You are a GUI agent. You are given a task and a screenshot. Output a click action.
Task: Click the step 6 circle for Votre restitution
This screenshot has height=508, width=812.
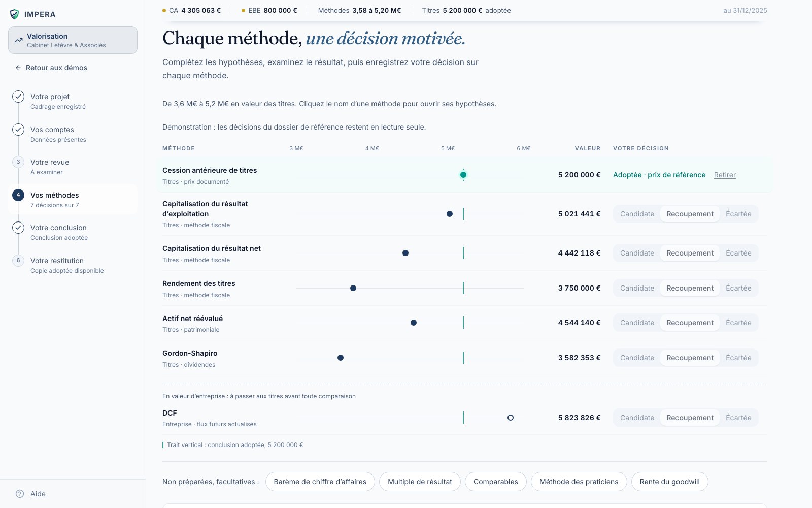click(x=18, y=261)
